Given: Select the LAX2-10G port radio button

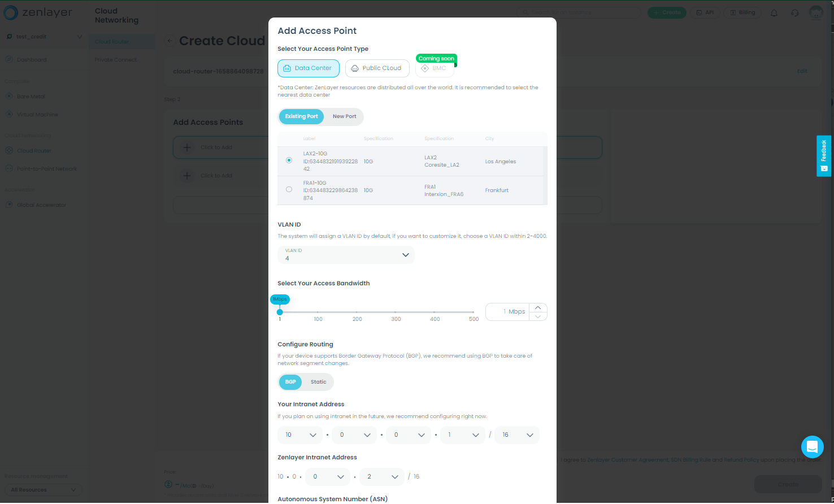Looking at the screenshot, I should (x=289, y=160).
